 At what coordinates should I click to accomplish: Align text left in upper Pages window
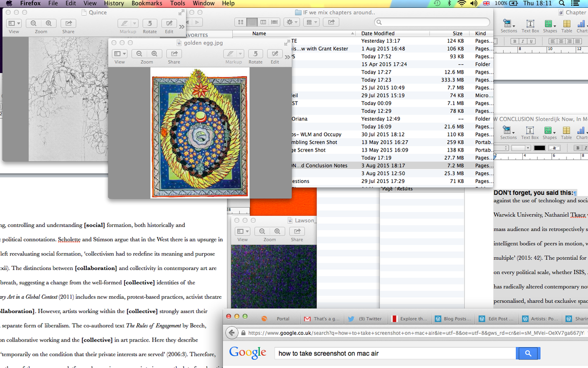[x=554, y=42]
